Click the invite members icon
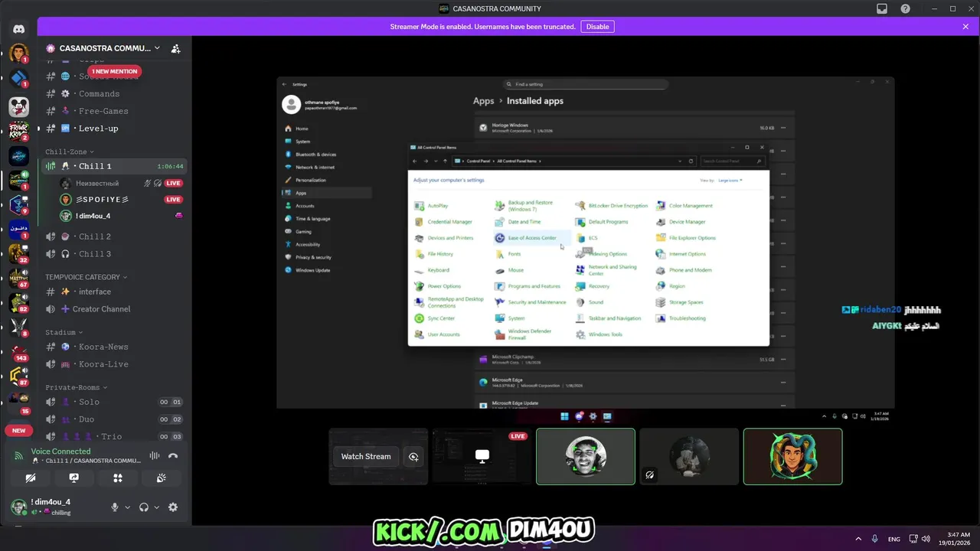The height and width of the screenshot is (551, 980). tap(175, 48)
